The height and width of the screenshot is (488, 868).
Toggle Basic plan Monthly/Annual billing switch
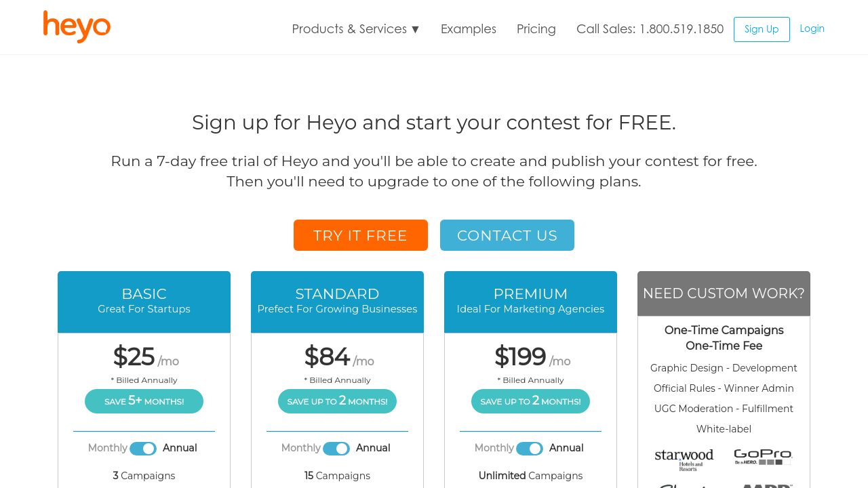(143, 449)
